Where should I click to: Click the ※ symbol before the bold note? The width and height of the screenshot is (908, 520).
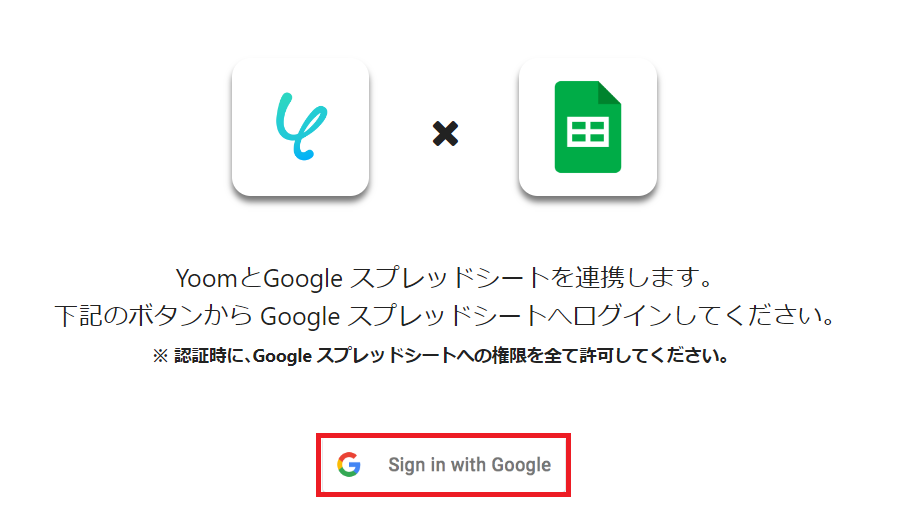160,356
